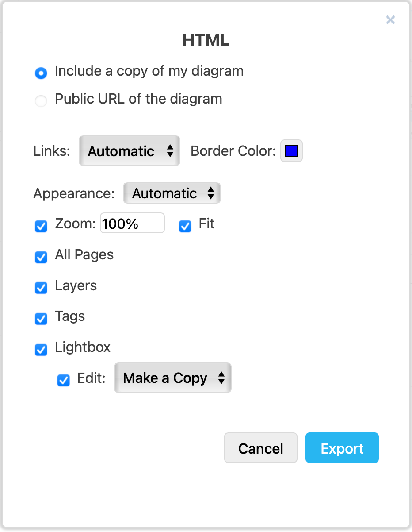Click inside the Zoom percentage field

pos(132,223)
